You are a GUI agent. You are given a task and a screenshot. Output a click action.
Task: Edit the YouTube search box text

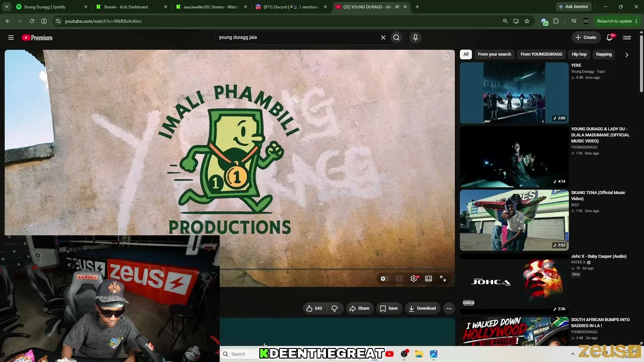point(297,37)
